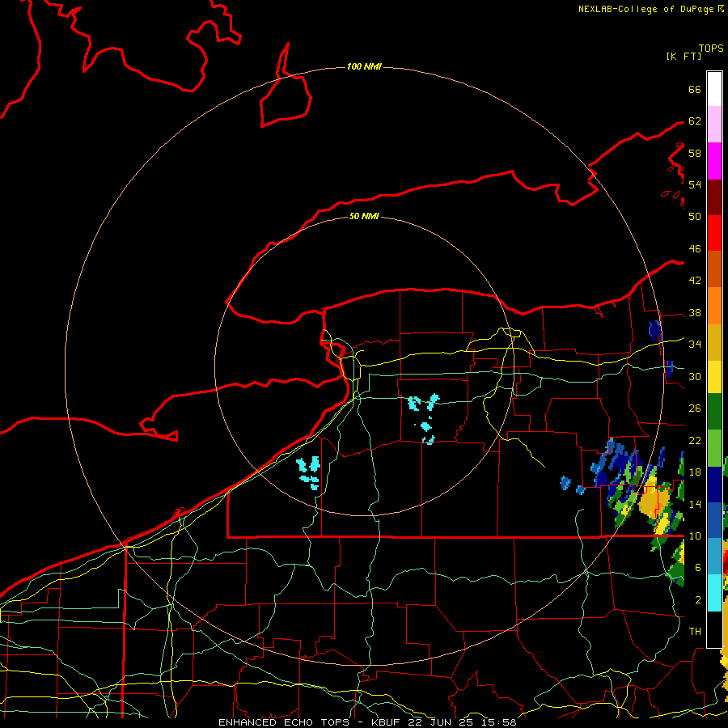This screenshot has height=728, width=728.
Task: Click the cyan echo cluster near the lakeshore
Action: click(309, 472)
